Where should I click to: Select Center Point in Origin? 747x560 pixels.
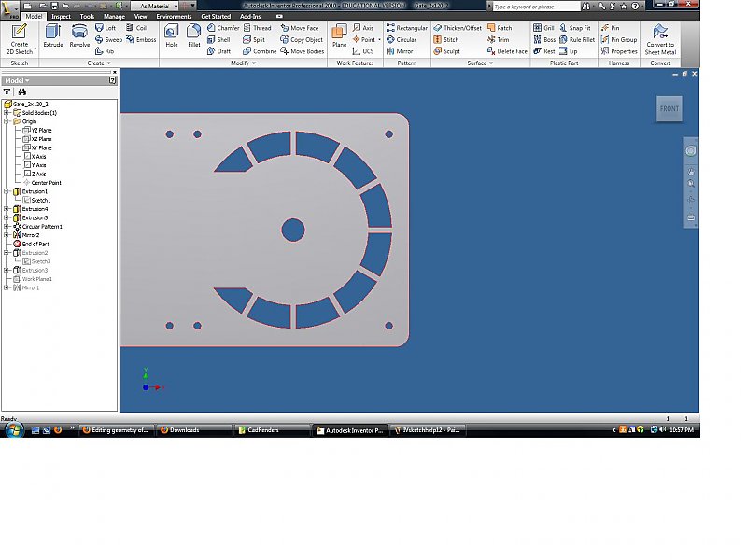coord(42,183)
